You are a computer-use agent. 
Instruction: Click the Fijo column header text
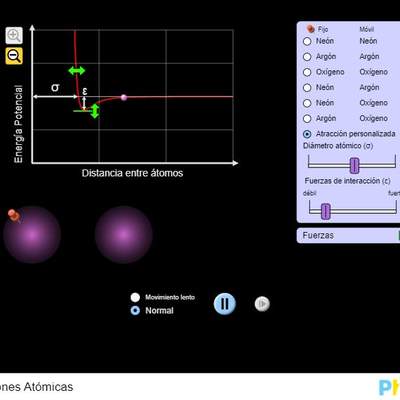click(323, 29)
